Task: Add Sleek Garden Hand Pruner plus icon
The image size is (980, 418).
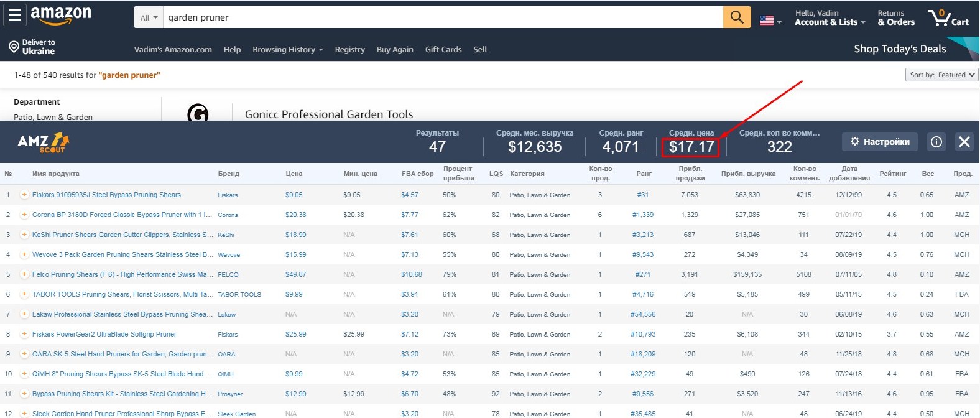Action: 24,413
